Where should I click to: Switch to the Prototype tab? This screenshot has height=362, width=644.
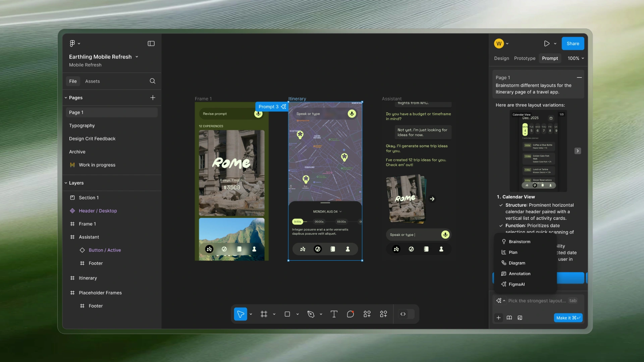point(525,58)
